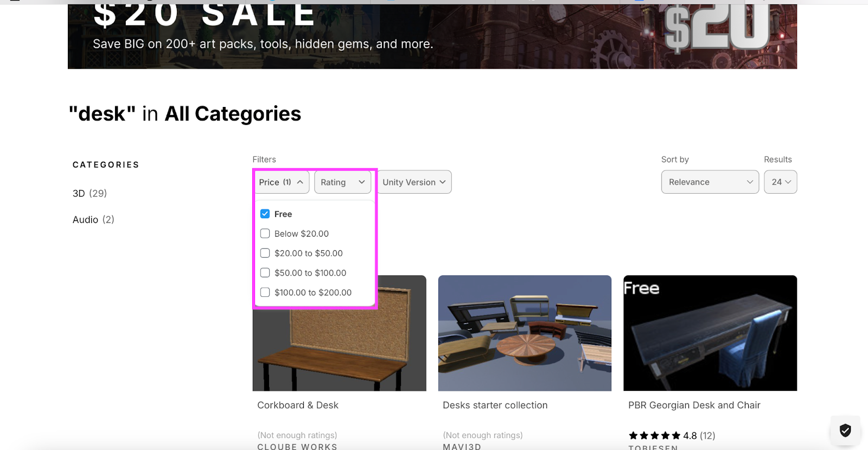Screen dimensions: 868x450
Task: Open the Unity Version filter dropdown
Action: (414, 182)
